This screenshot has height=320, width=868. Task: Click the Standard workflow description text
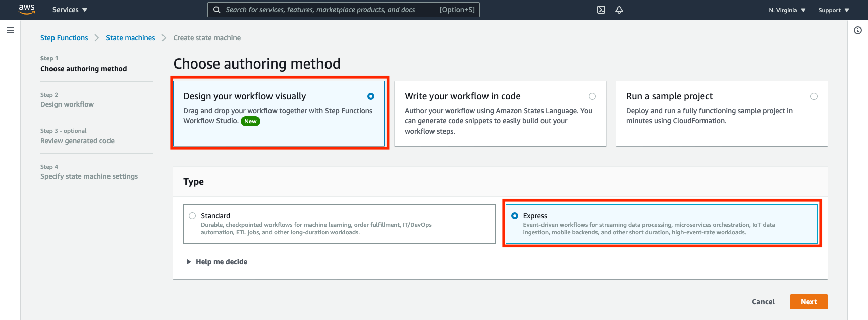[x=316, y=229]
